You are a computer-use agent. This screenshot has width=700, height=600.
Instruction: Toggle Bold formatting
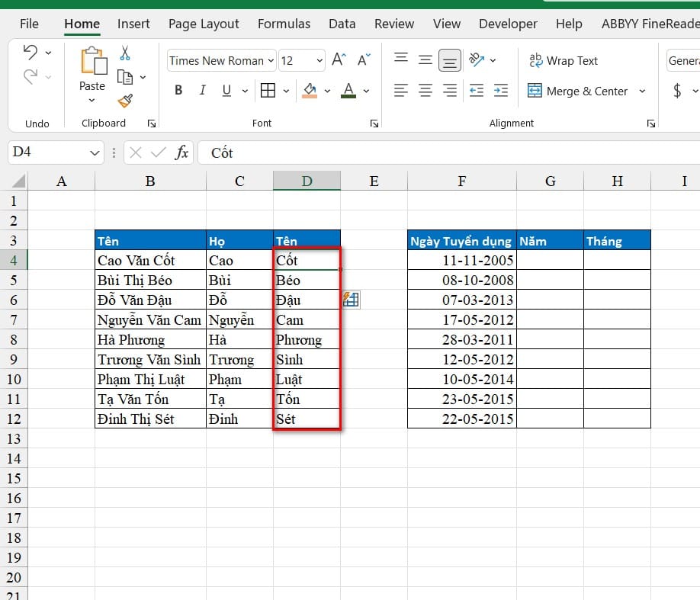178,91
